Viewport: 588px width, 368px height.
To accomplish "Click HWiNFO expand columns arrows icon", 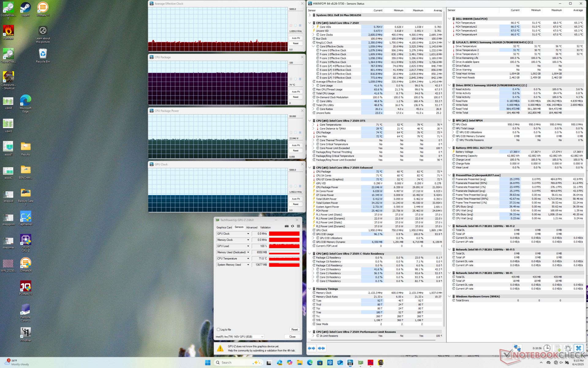I will click(311, 348).
